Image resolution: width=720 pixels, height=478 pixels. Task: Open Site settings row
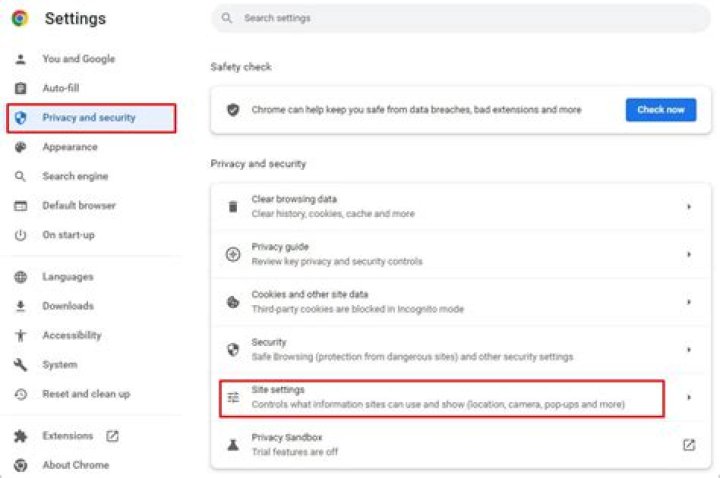click(440, 397)
